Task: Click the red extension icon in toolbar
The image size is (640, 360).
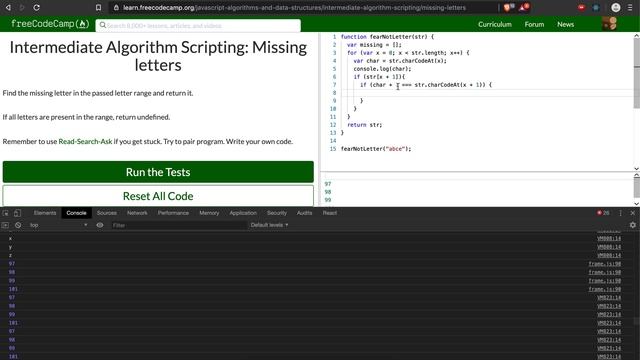Action: tap(582, 7)
